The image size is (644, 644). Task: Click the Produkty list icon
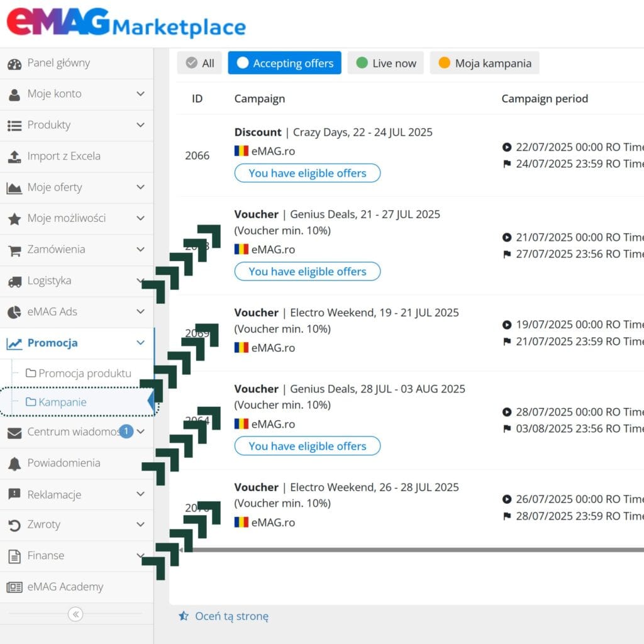tap(14, 126)
